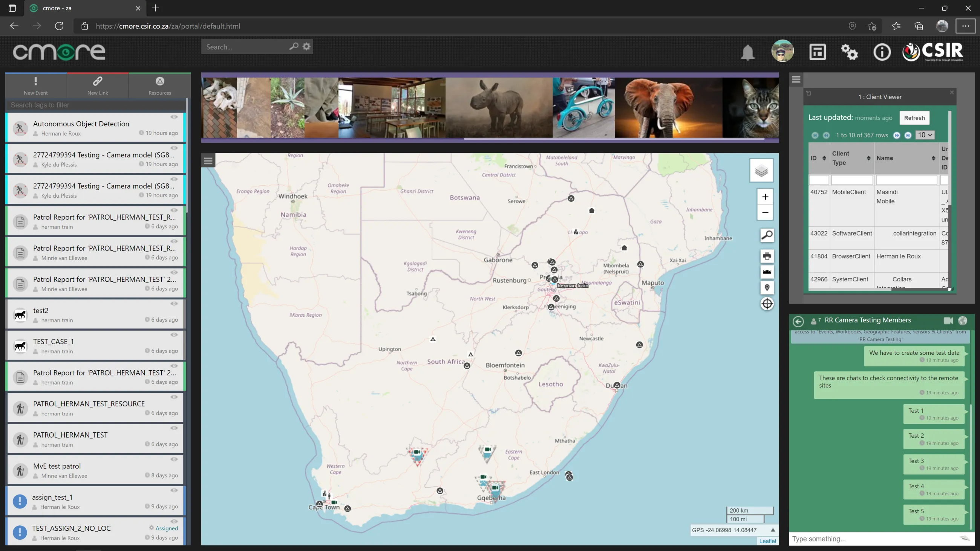Click the elephant thumbnail in image strip

click(x=668, y=108)
